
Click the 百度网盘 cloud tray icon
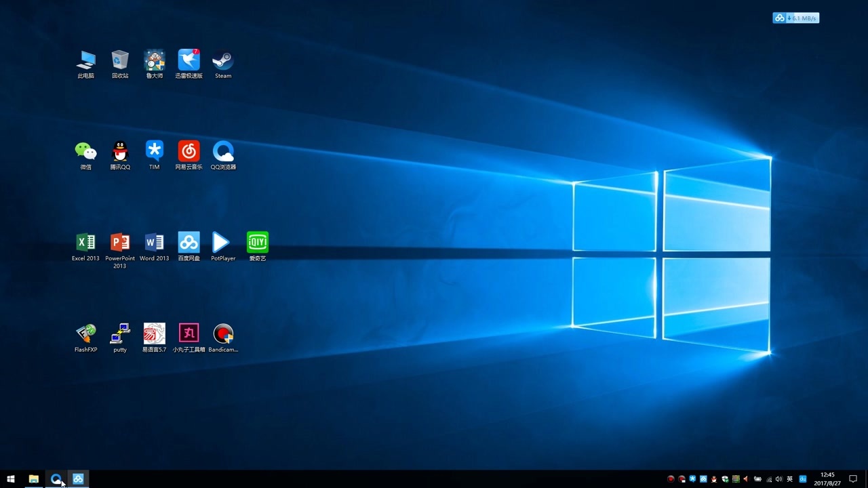click(x=703, y=479)
